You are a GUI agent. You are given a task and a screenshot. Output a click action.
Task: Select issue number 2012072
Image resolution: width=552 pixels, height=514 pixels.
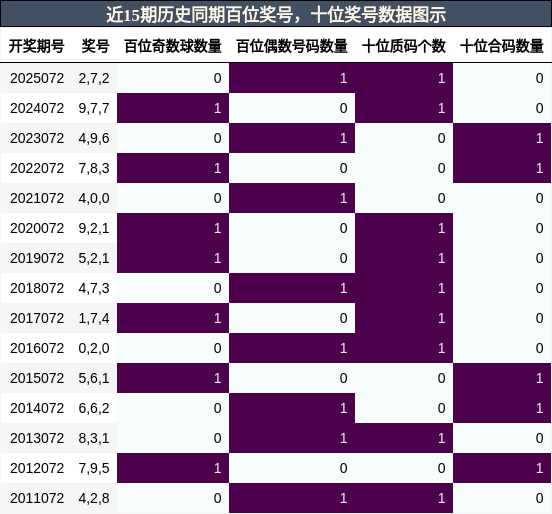37,468
